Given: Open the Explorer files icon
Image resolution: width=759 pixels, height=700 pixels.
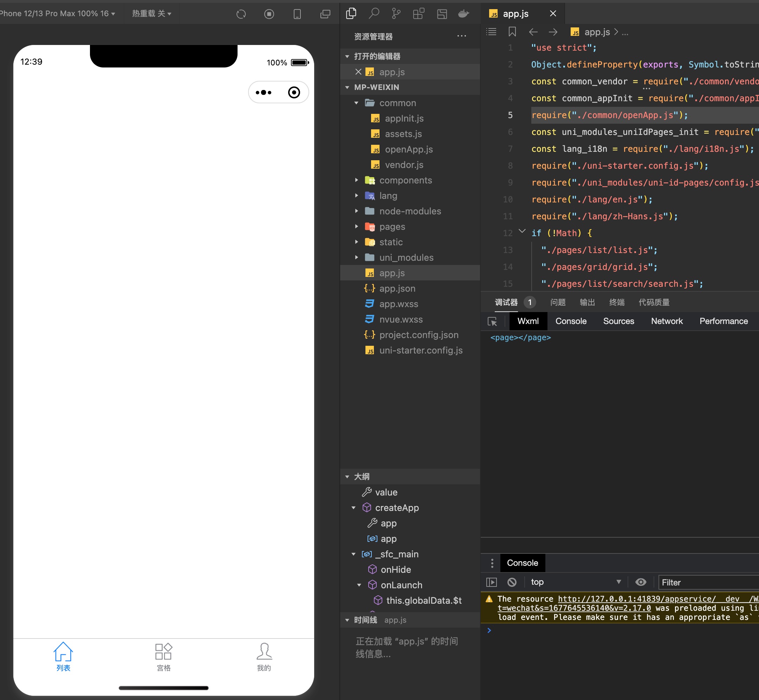Looking at the screenshot, I should pyautogui.click(x=351, y=14).
